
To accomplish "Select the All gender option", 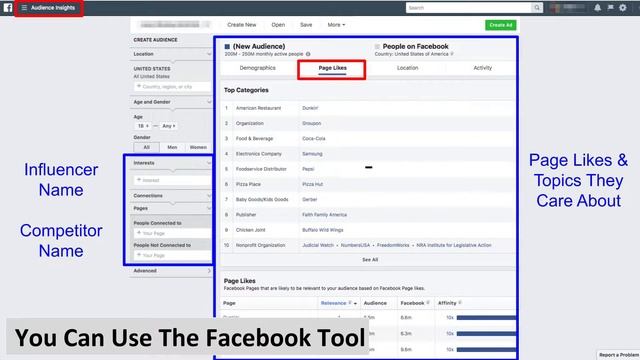I will (x=147, y=147).
